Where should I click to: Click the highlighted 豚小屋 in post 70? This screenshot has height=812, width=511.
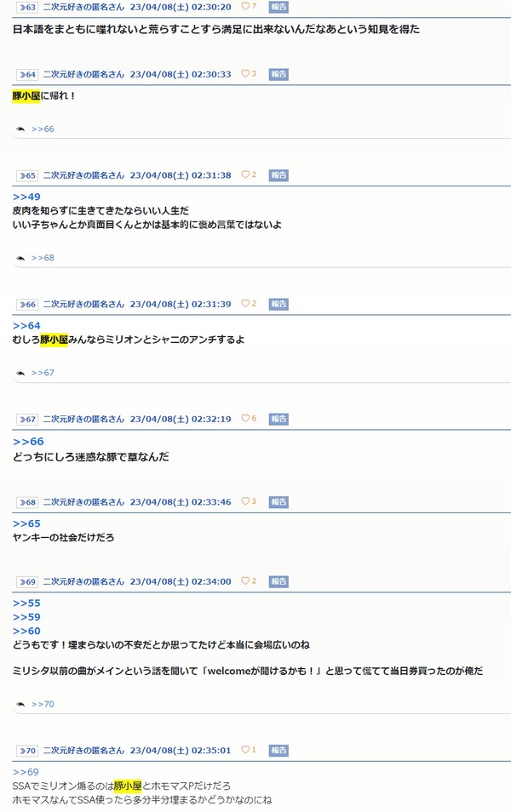(x=128, y=786)
